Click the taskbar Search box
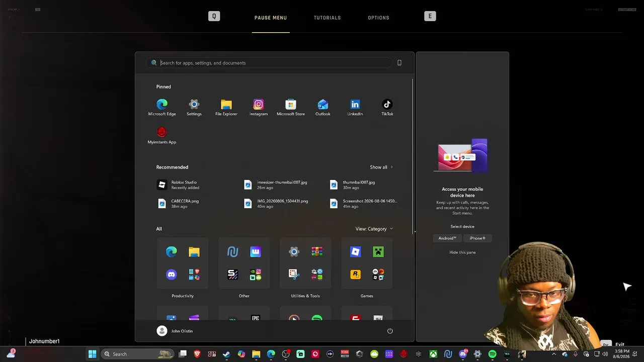This screenshot has width=644, height=362. coord(137,354)
